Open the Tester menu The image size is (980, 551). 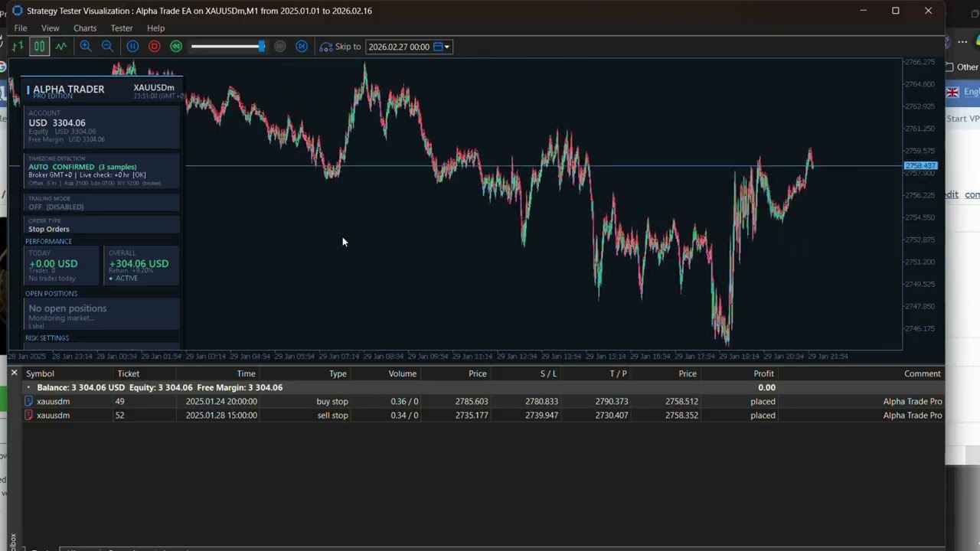coord(122,28)
